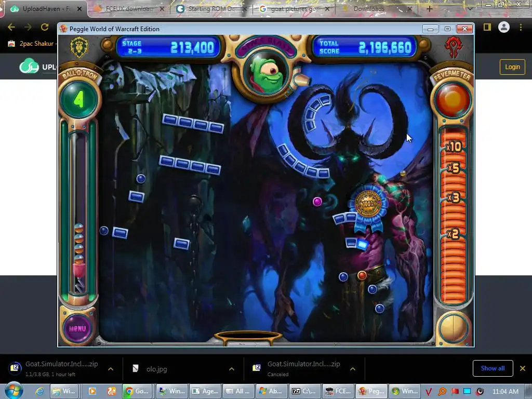
Task: Click the x5 fever multiplier marker
Action: pos(454,168)
